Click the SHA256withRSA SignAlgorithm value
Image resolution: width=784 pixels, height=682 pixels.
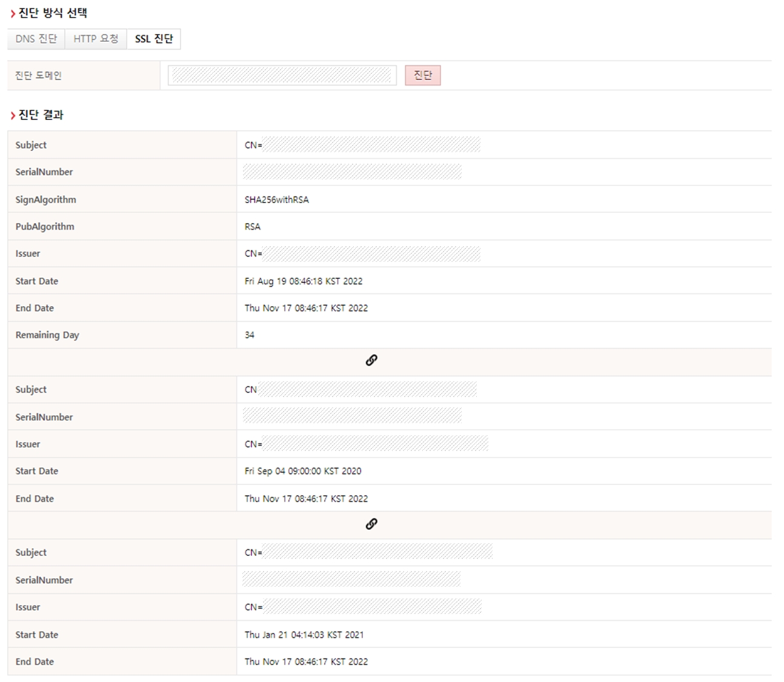tap(276, 199)
